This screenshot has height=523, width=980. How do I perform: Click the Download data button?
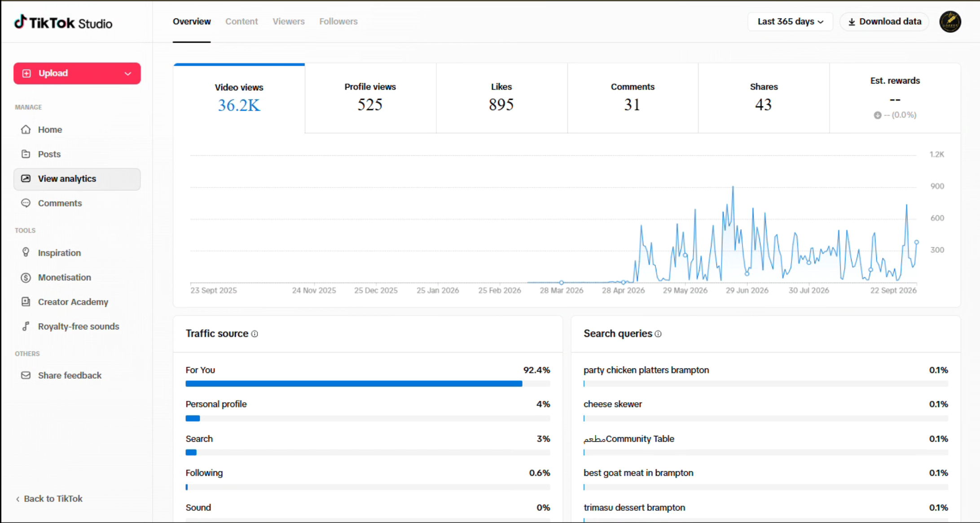[884, 22]
